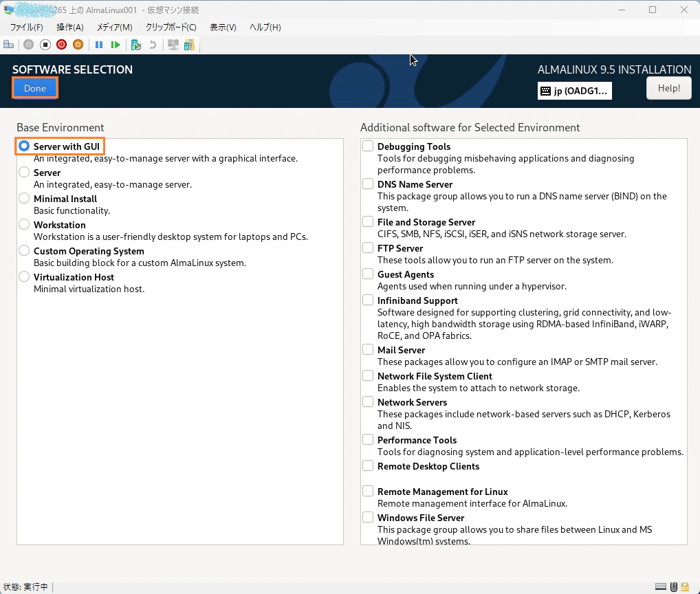Open the ヘルプ(H) menu
Image resolution: width=700 pixels, height=594 pixels.
[x=265, y=27]
